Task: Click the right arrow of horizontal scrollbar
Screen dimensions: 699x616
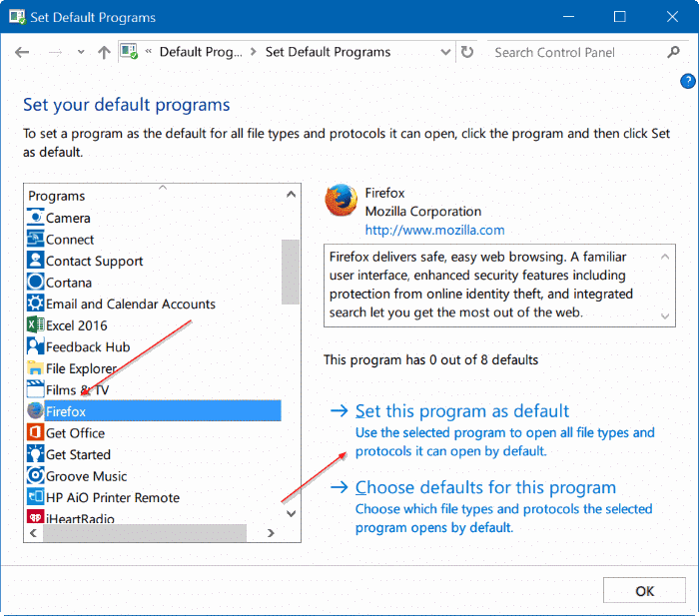Action: [271, 533]
